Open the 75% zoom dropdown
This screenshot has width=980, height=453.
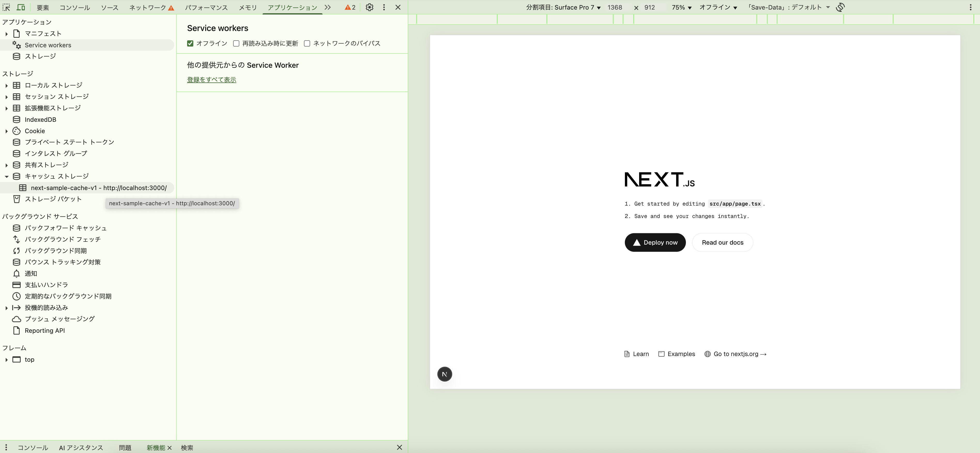click(x=681, y=7)
